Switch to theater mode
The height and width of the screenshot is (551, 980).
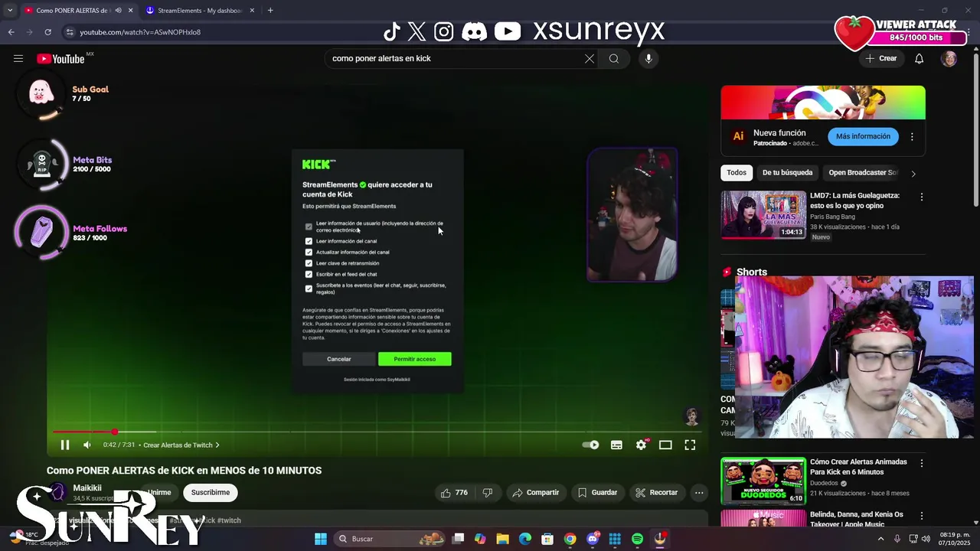click(x=665, y=445)
